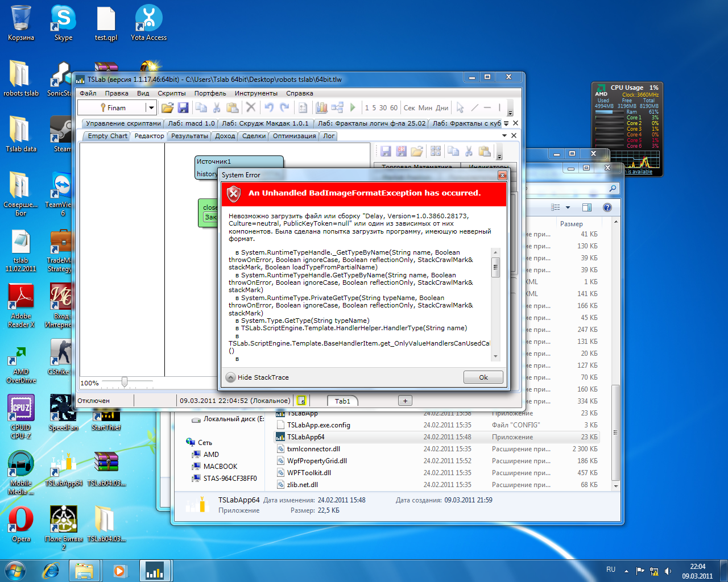
Task: Click the bar chart icon in main toolbar
Action: tap(321, 107)
